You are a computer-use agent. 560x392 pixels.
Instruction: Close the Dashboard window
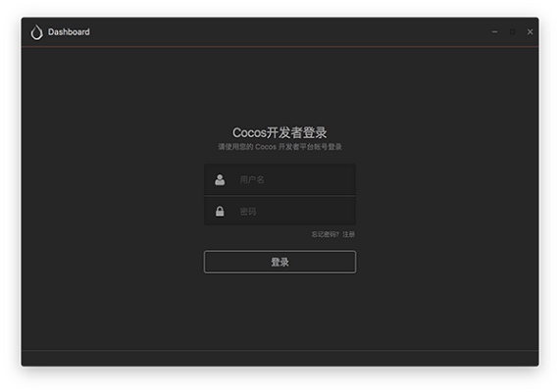point(530,31)
